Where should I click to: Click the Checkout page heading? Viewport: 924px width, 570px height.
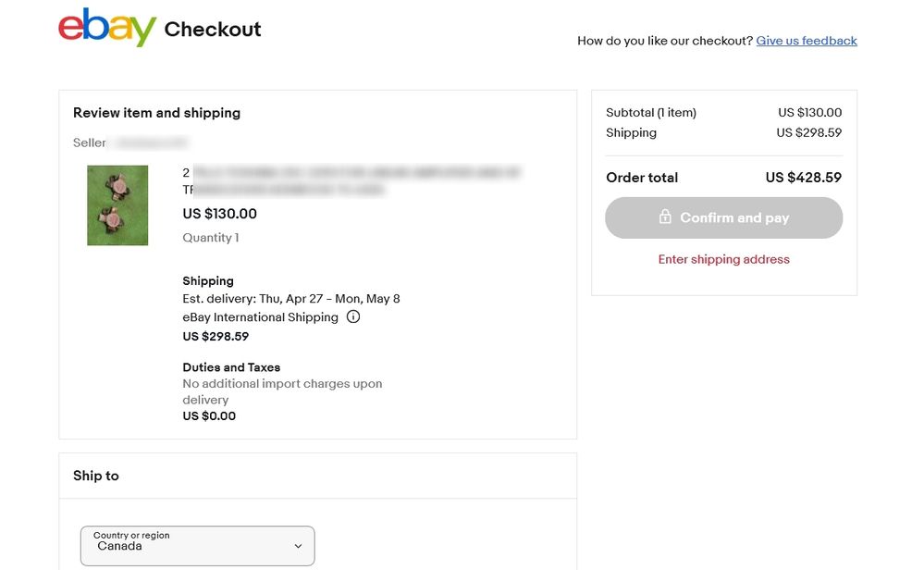(213, 30)
